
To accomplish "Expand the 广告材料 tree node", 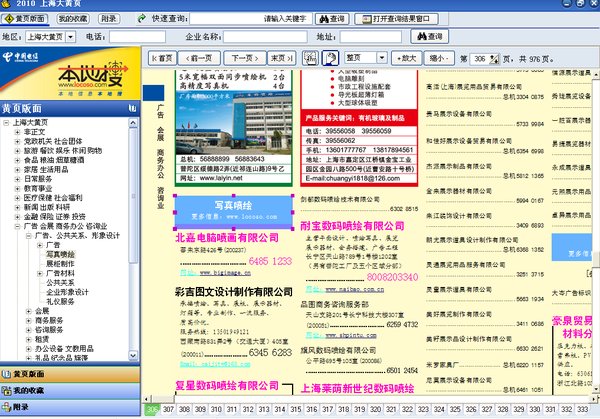I will [x=40, y=273].
